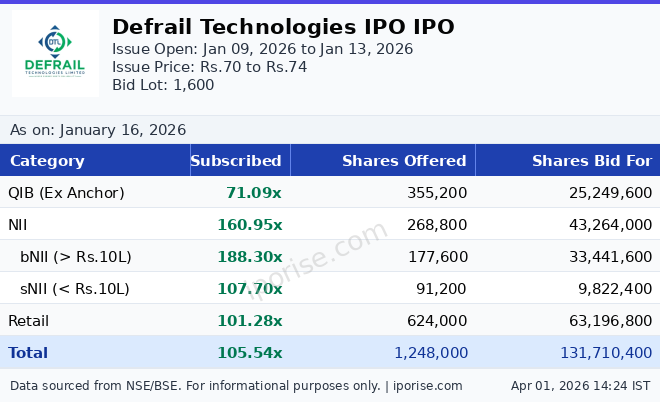Click the 71.09x QIB subscription value

[x=254, y=193]
